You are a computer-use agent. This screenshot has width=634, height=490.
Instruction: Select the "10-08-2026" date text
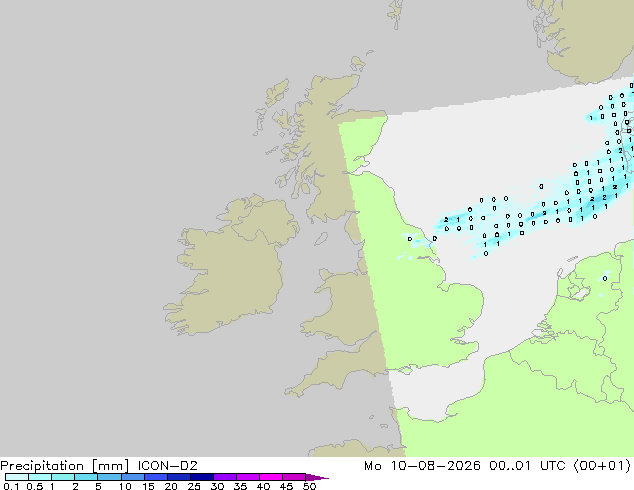point(435,466)
